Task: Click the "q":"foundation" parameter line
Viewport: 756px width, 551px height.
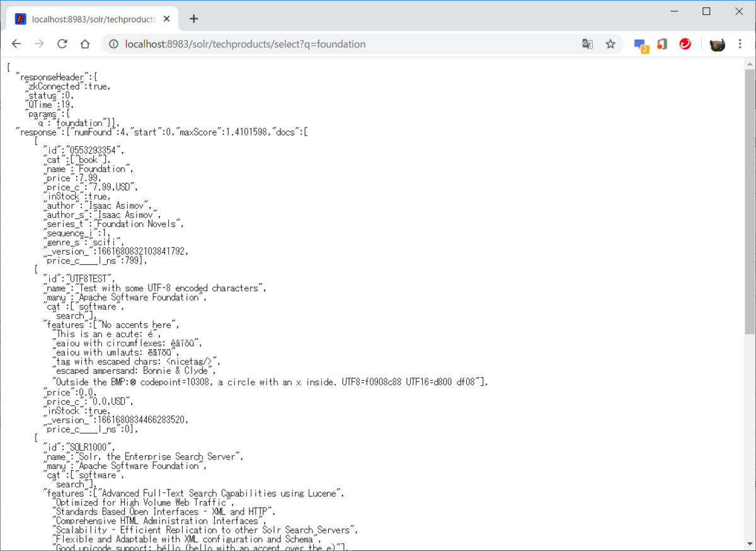Action: click(76, 123)
